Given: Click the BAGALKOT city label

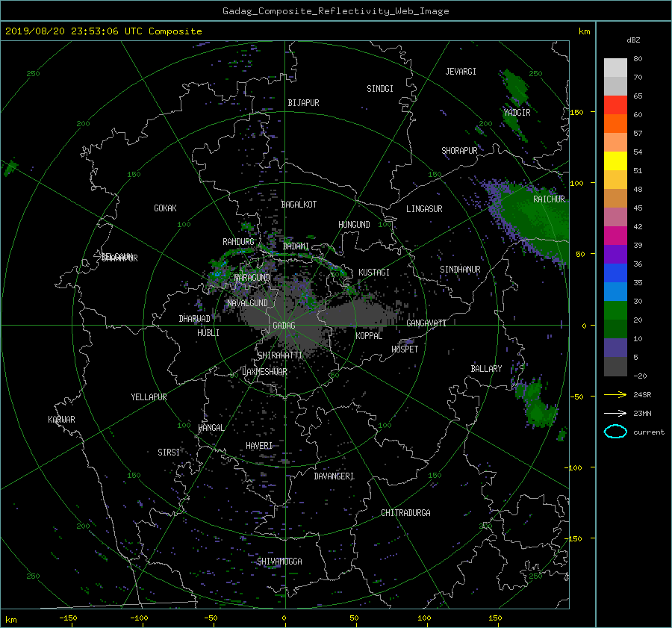Looking at the screenshot, I should [299, 205].
